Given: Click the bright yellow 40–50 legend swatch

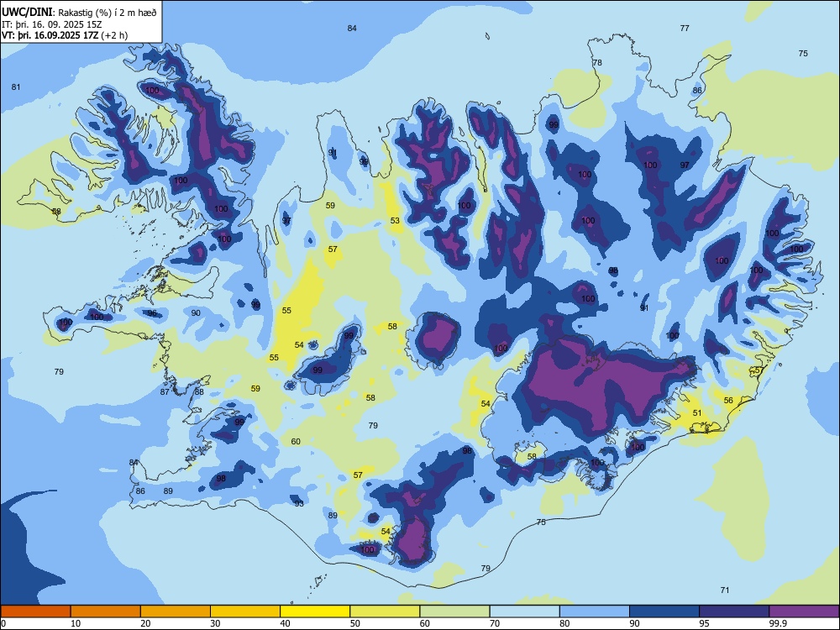Looking at the screenshot, I should pyautogui.click(x=315, y=612).
